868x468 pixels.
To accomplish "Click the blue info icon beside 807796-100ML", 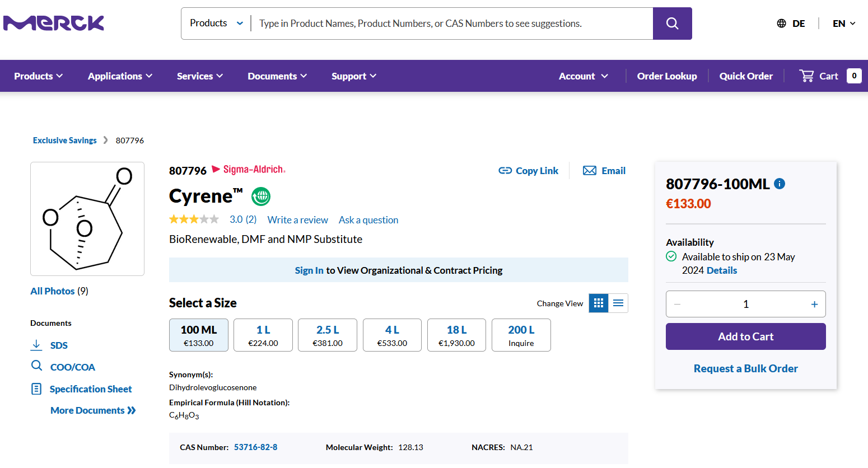I will point(780,184).
